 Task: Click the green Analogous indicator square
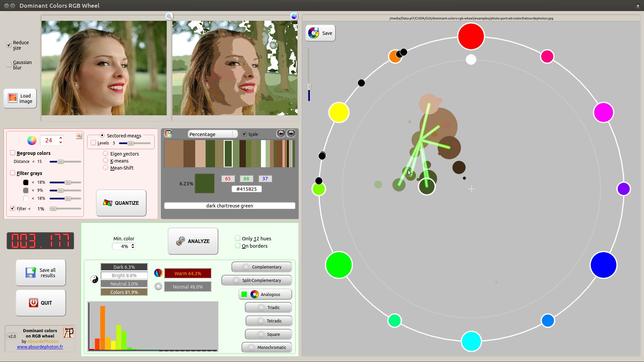pos(244,294)
